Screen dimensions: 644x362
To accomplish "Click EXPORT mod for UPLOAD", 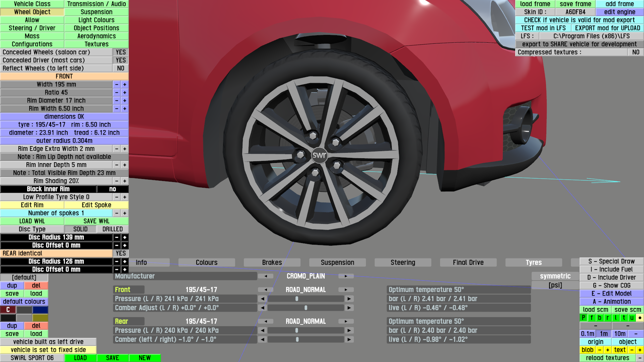I will coord(607,28).
